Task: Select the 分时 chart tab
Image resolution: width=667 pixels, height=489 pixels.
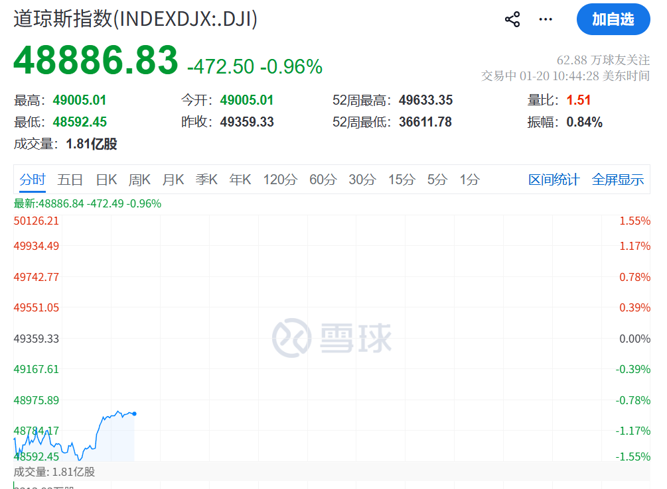Action: tap(33, 180)
